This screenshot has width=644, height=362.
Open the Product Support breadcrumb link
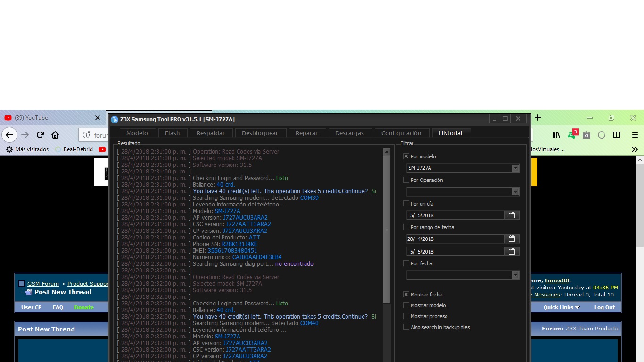[x=88, y=284]
